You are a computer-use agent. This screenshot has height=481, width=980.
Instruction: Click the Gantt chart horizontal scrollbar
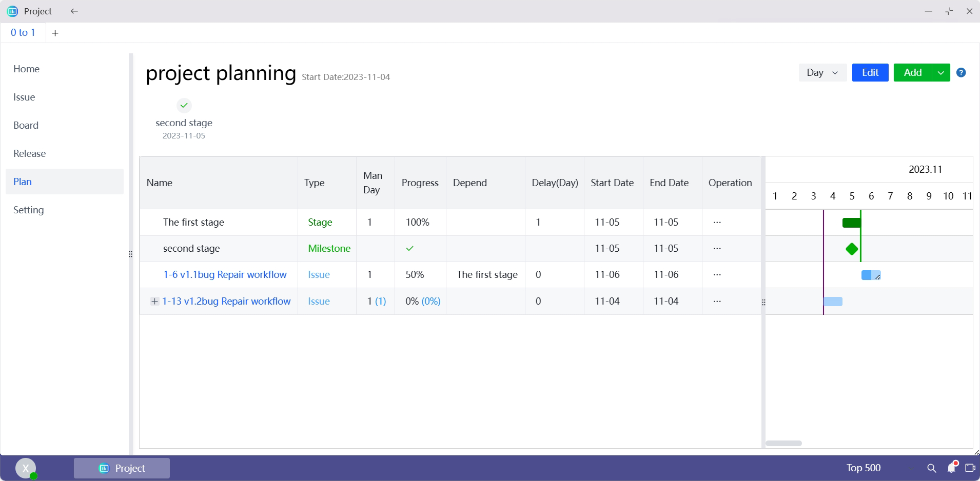(x=783, y=443)
